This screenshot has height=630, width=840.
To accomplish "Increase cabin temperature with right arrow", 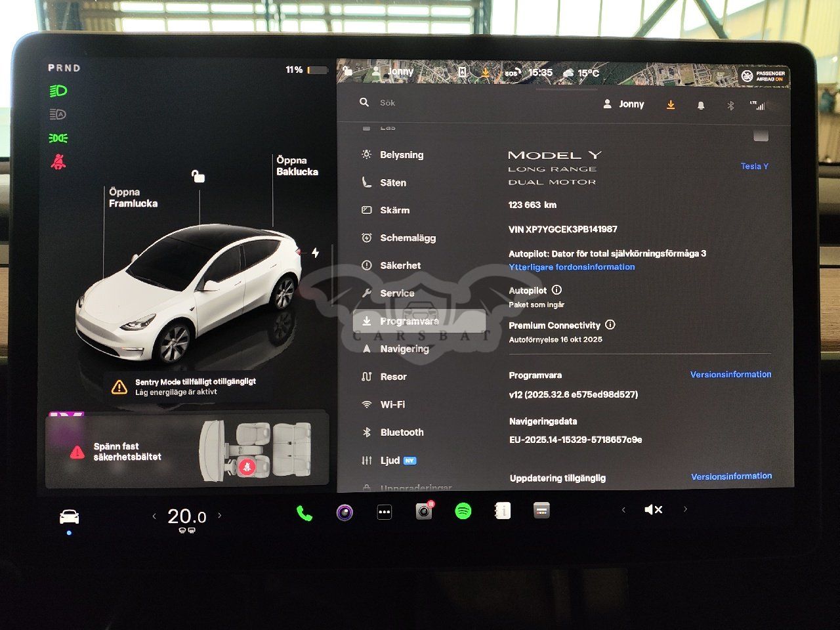I will (x=219, y=516).
